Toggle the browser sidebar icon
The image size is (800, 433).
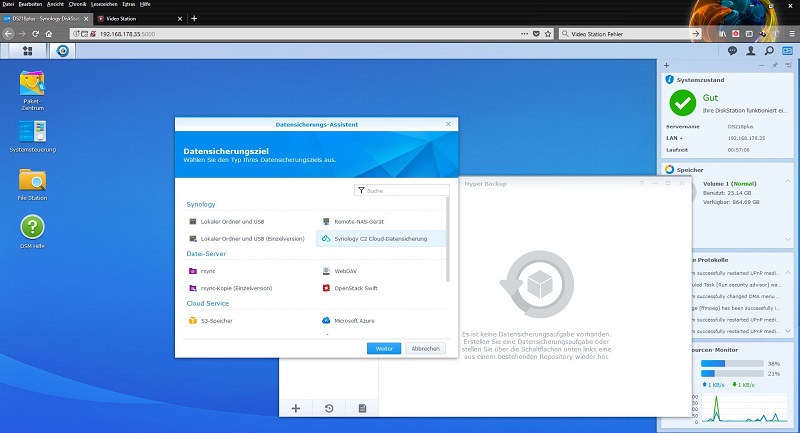click(749, 34)
